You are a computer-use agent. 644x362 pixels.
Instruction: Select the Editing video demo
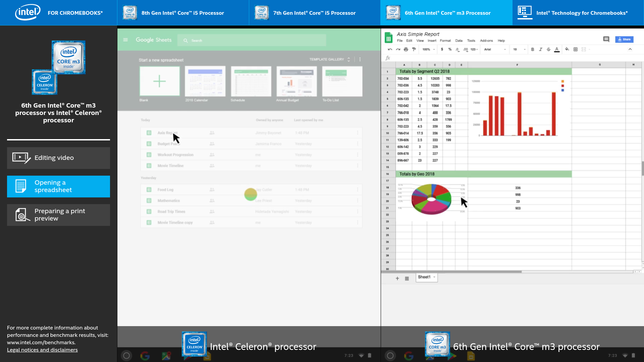(58, 158)
